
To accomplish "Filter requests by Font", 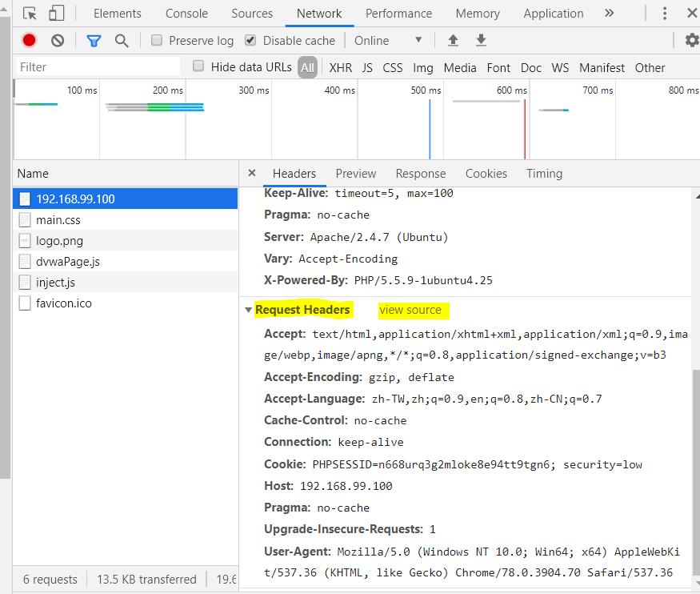I will 498,68.
